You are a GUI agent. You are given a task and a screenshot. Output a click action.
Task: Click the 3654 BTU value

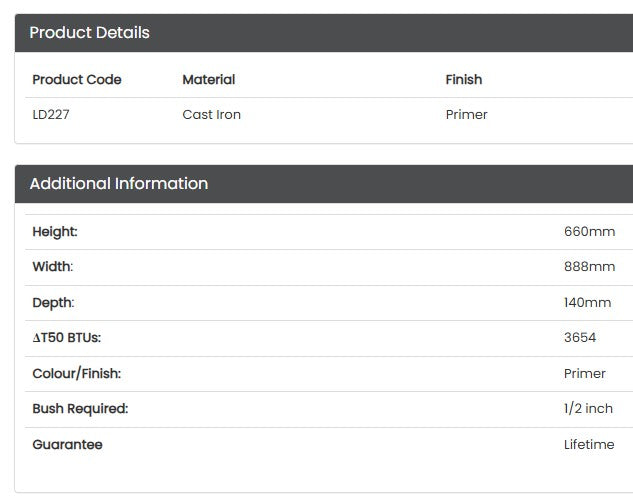click(x=580, y=338)
